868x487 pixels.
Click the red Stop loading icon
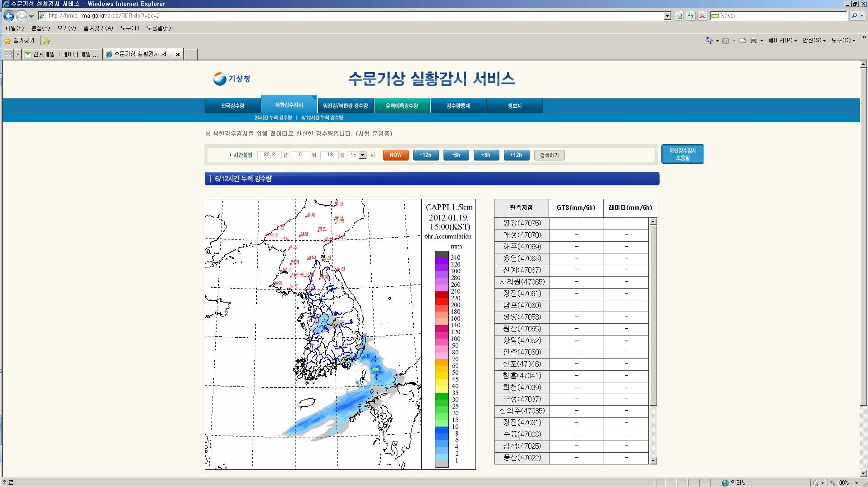pos(702,16)
